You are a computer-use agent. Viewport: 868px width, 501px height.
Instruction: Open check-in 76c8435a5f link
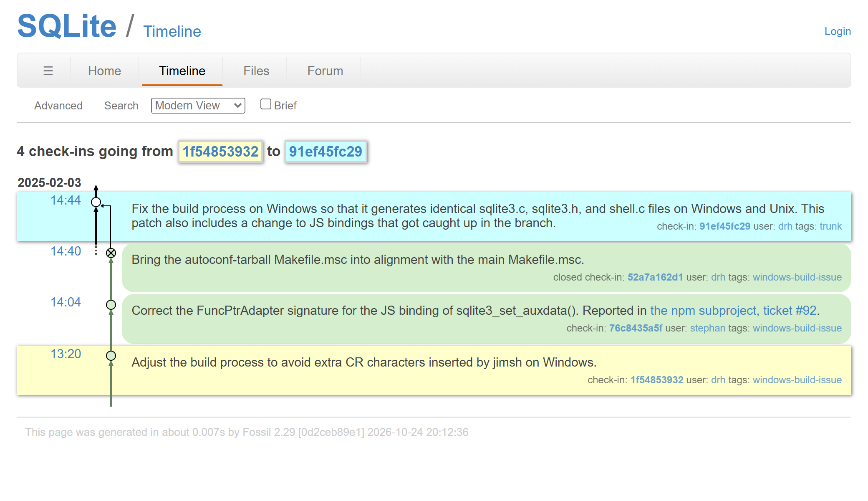coord(636,328)
